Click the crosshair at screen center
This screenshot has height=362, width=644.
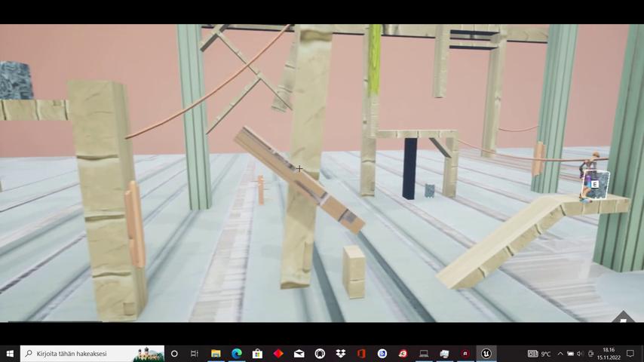pyautogui.click(x=299, y=169)
